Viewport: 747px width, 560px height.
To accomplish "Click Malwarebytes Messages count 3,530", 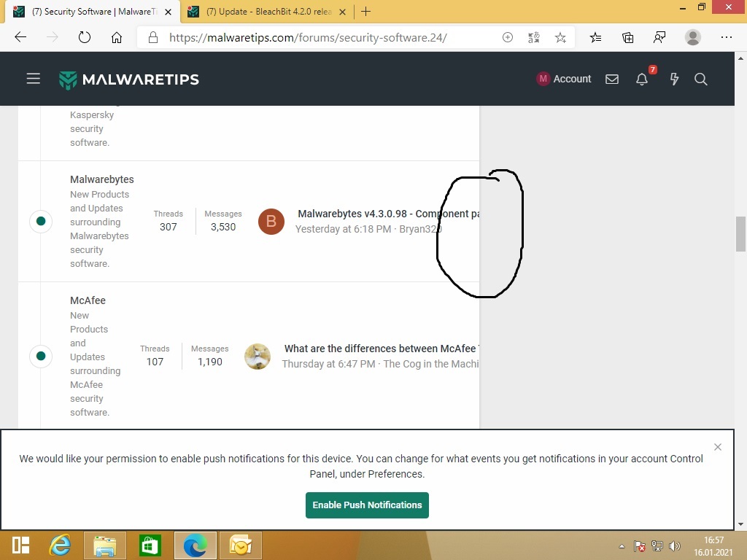I will 223,227.
